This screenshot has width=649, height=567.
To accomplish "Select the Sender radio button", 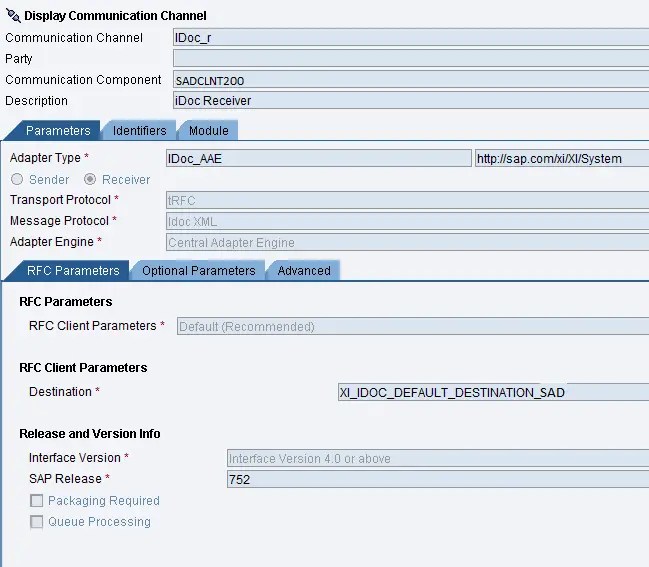I will (17, 179).
